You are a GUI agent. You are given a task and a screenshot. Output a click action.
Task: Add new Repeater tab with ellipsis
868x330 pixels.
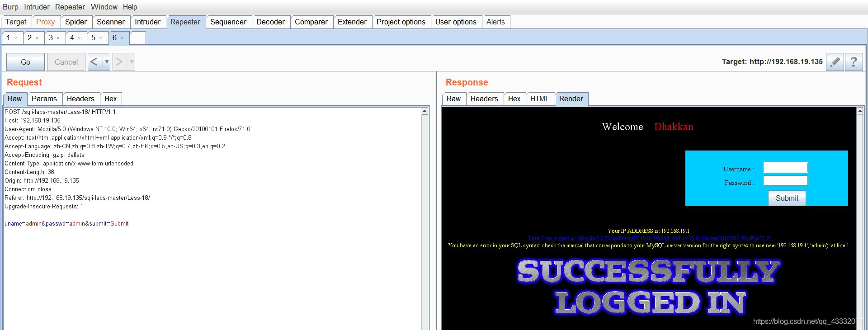coord(137,38)
